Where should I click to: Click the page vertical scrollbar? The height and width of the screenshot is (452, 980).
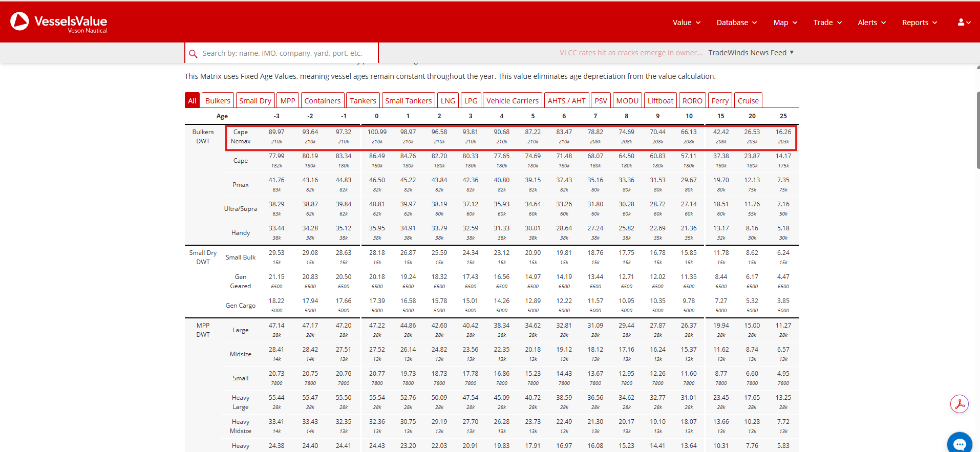point(978,131)
